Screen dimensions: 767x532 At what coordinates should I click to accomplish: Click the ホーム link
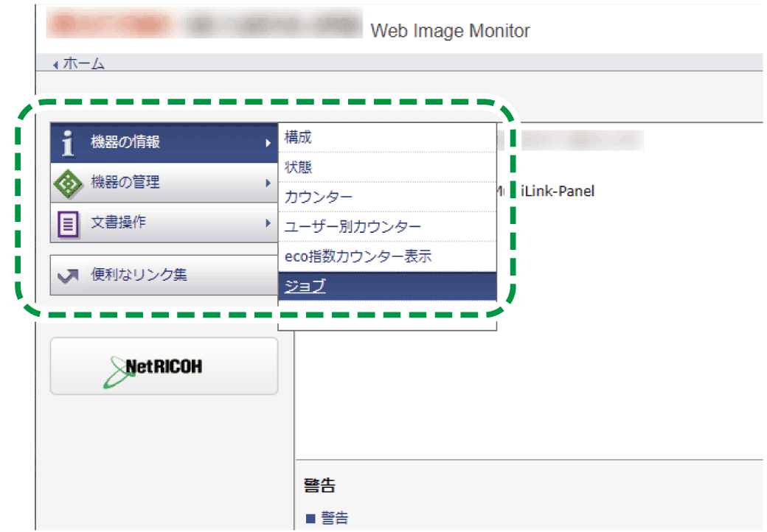81,64
